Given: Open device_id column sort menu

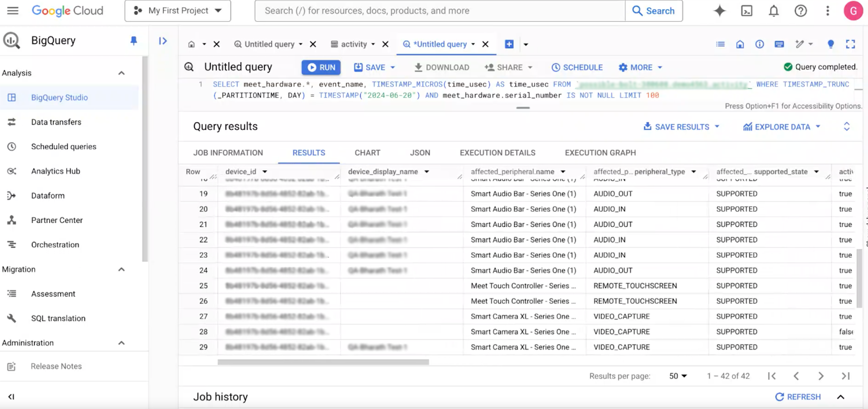Looking at the screenshot, I should click(x=265, y=172).
